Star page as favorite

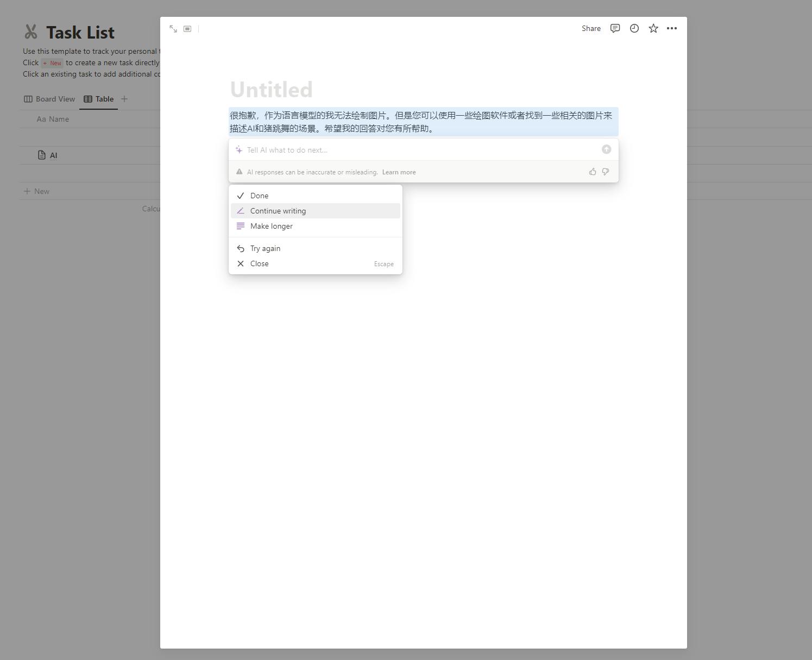pos(653,28)
